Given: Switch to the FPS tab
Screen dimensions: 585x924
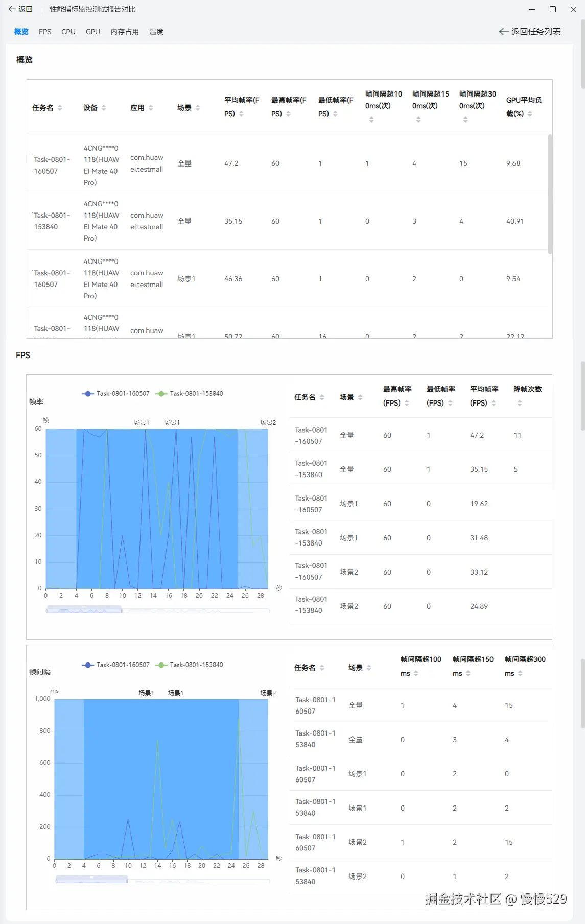Looking at the screenshot, I should click(x=45, y=32).
